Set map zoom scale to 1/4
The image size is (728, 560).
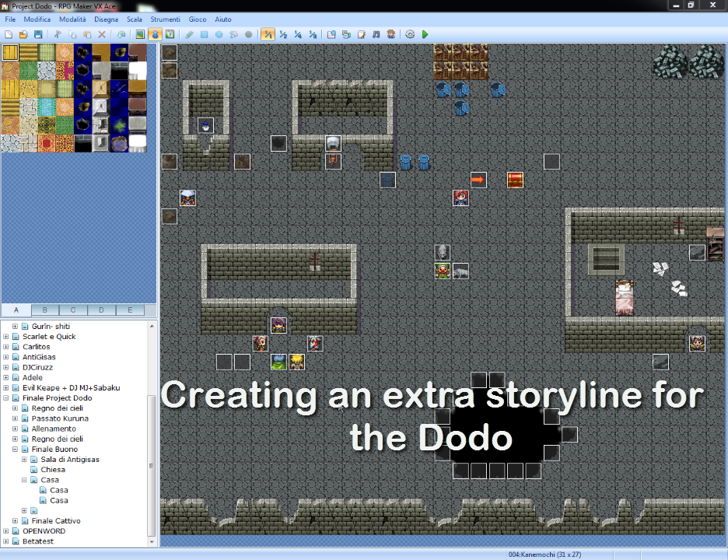tap(298, 34)
